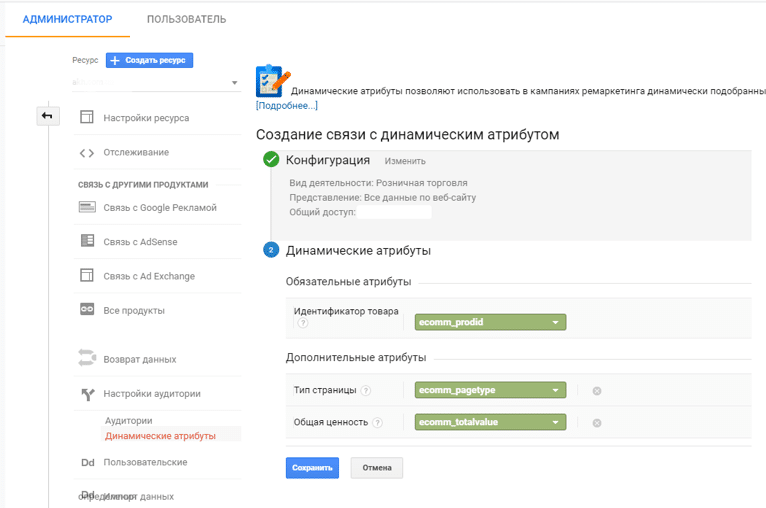
Task: Open Пользовательские определения item
Action: pyautogui.click(x=145, y=462)
